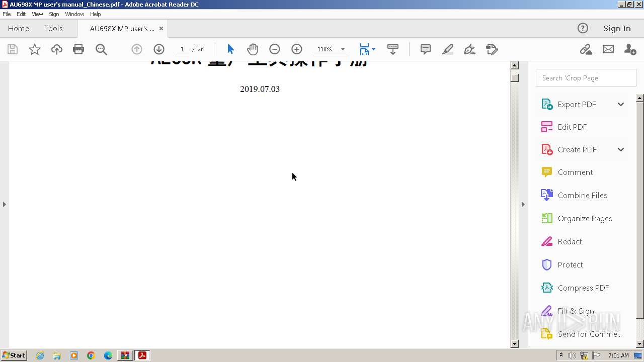
Task: Click the page number field
Action: 182,49
